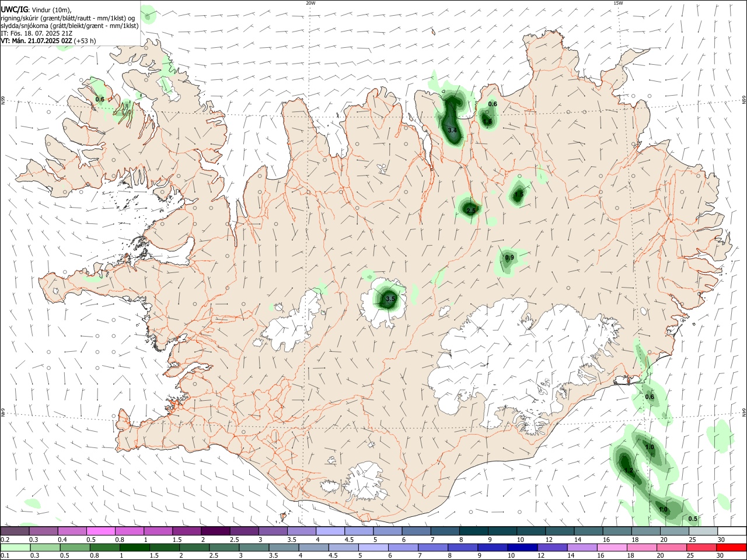This screenshot has height=560, width=747.
Task: Click the '15W' longitude label
Action: point(618,3)
